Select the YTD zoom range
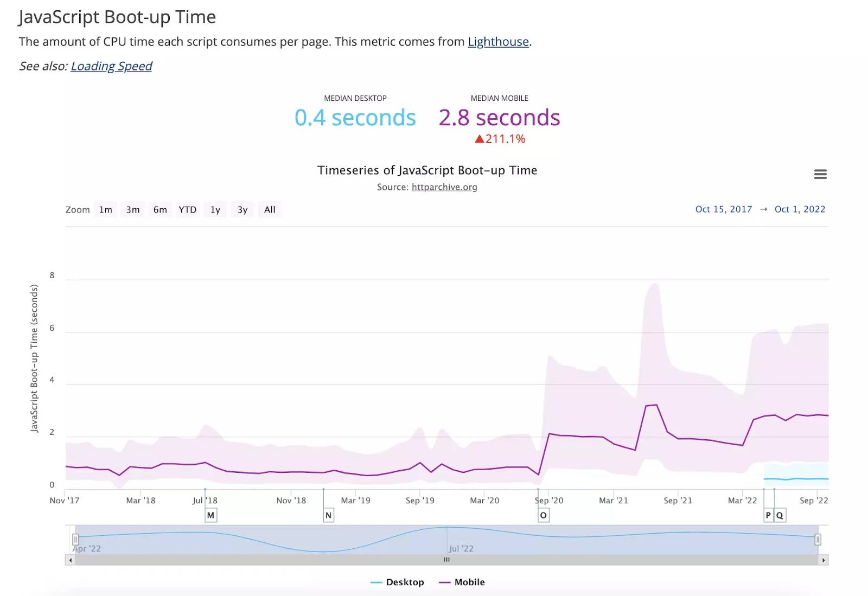This screenshot has width=868, height=596. tap(188, 210)
